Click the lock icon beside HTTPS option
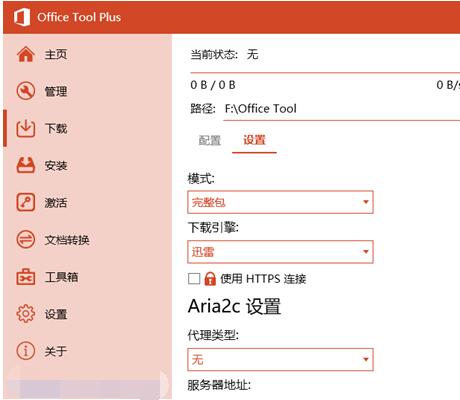 (210, 279)
